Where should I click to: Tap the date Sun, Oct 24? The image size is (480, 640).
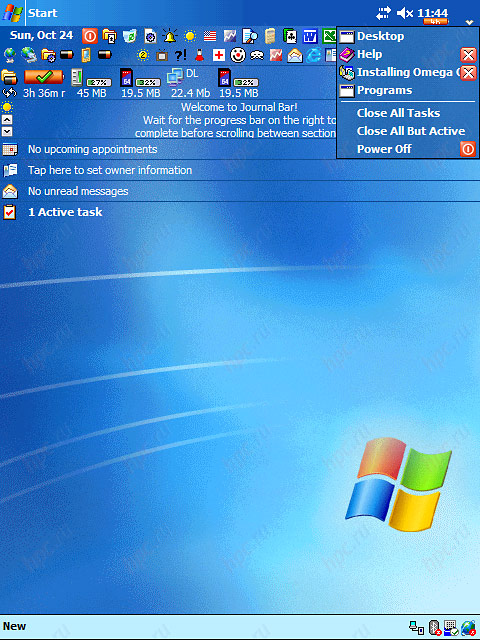(41, 36)
